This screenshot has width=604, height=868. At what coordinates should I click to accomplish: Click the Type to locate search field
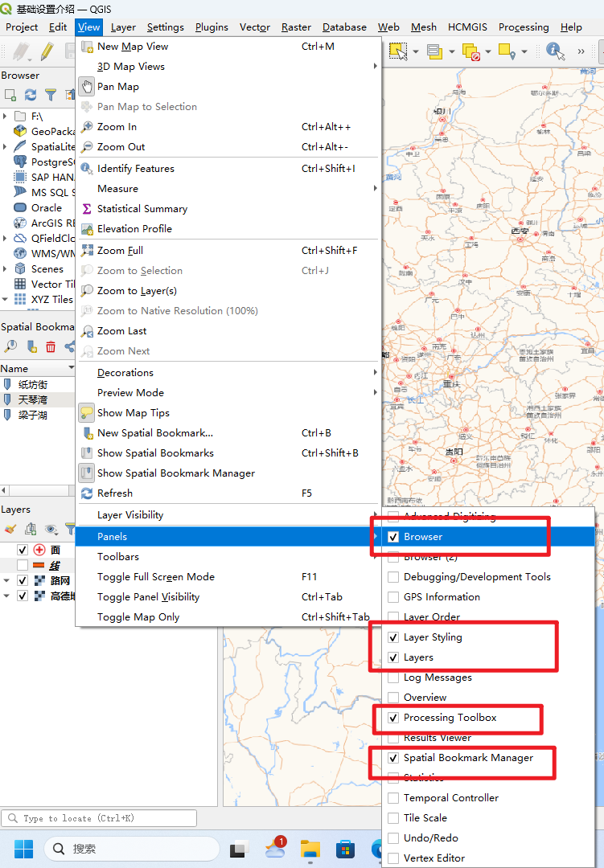point(99,818)
